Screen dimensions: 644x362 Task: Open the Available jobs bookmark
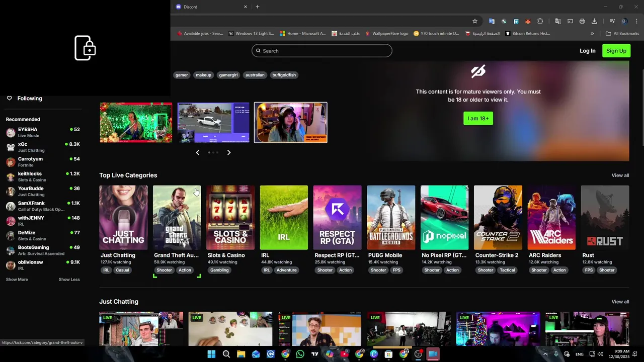coord(200,34)
